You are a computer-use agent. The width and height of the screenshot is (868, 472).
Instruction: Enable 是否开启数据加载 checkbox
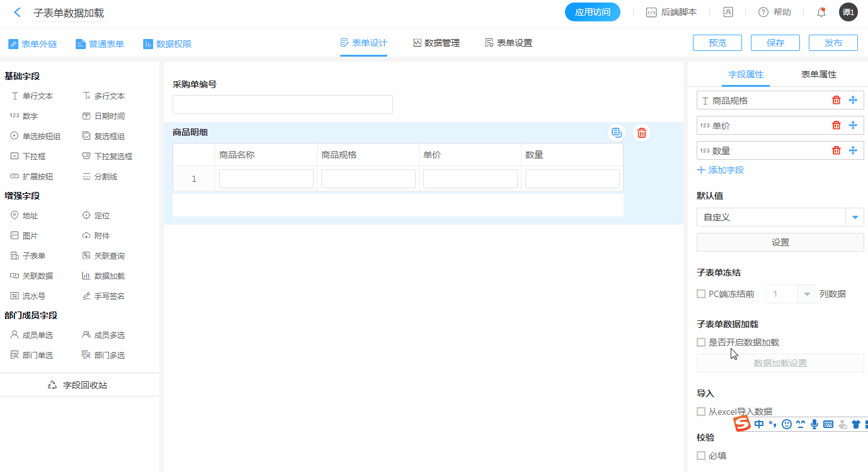coord(701,342)
